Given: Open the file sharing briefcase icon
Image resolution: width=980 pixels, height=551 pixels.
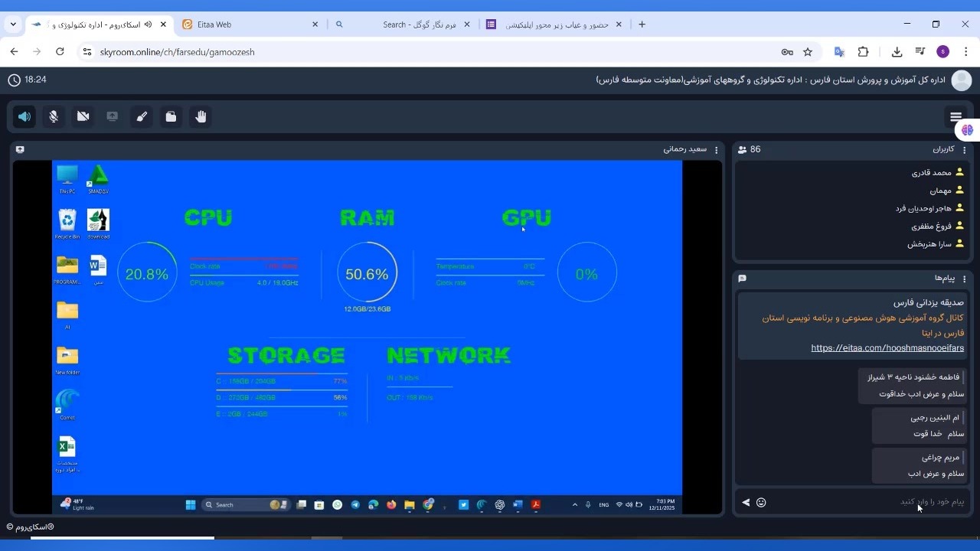Looking at the screenshot, I should click(171, 116).
